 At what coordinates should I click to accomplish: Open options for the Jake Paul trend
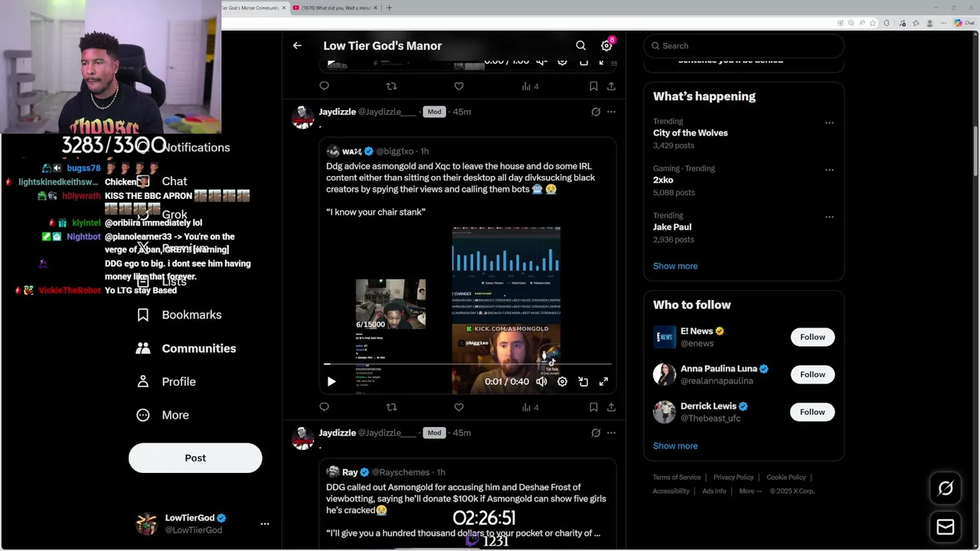(829, 217)
